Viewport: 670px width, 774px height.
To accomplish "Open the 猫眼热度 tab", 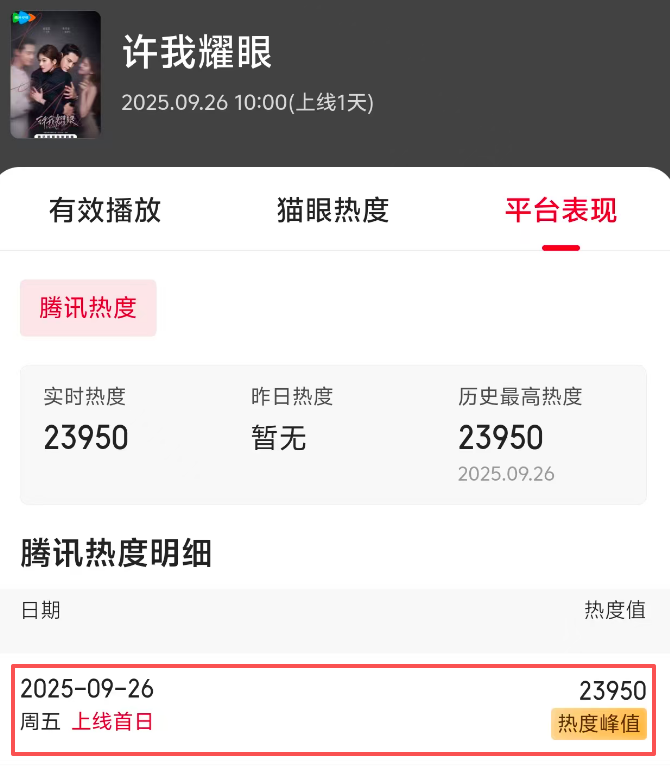I will click(x=333, y=210).
